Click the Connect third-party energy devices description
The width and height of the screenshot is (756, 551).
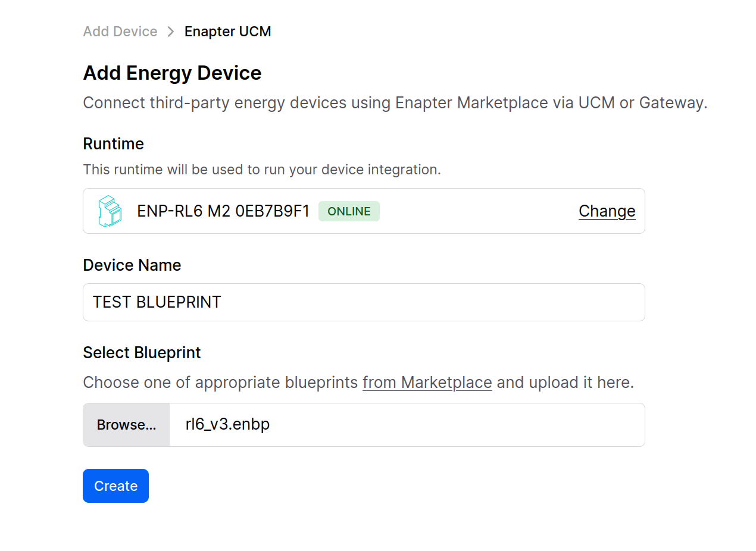pyautogui.click(x=395, y=103)
